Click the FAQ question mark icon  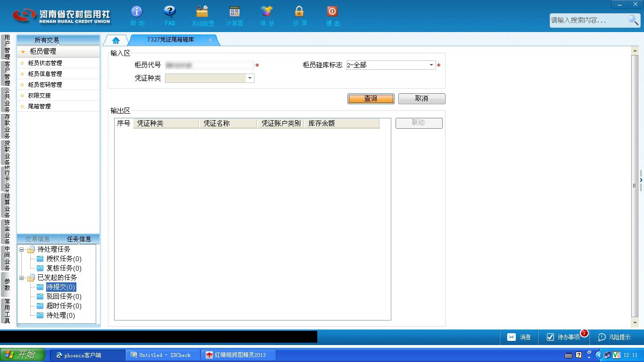[170, 11]
